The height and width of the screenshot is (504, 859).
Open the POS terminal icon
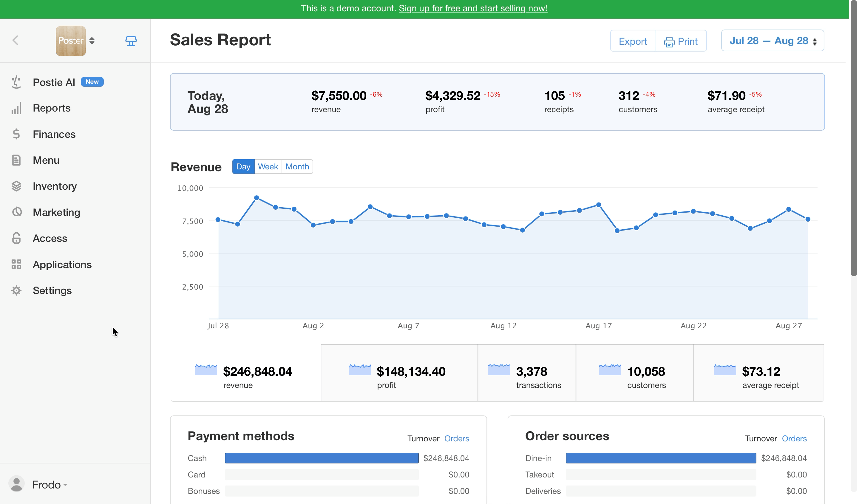(131, 41)
